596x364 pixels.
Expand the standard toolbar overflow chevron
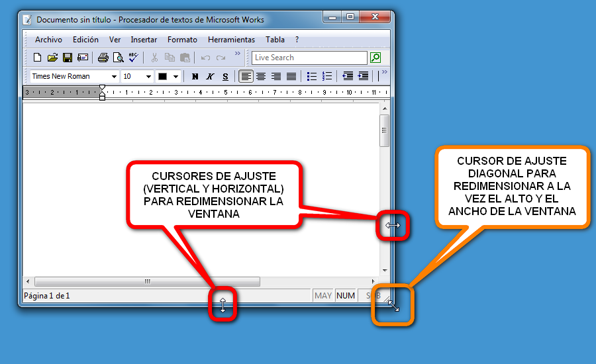[238, 54]
